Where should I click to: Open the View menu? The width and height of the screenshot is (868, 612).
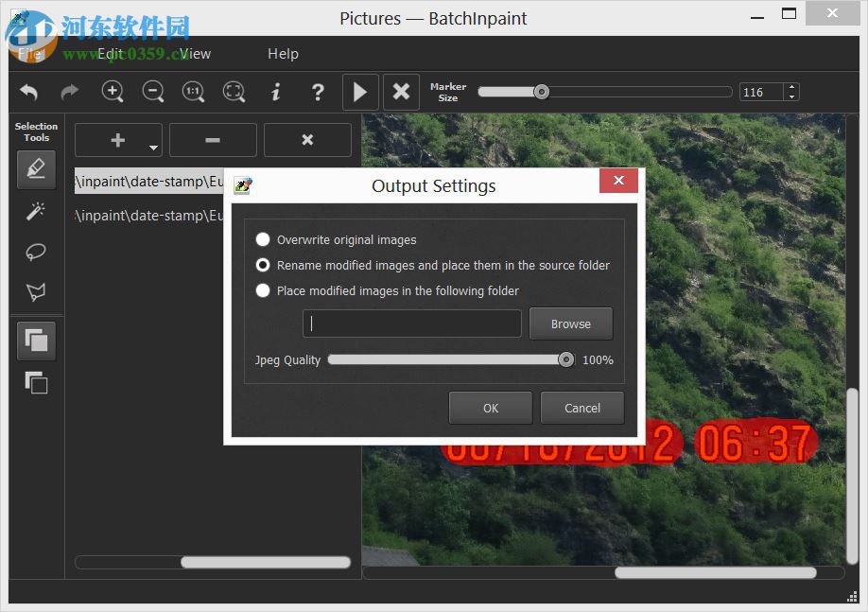195,54
